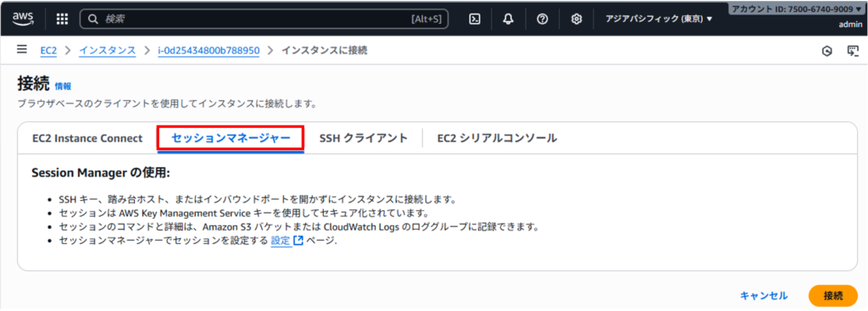Expand the アカウント ID account menu
868x311 pixels.
tap(797, 8)
